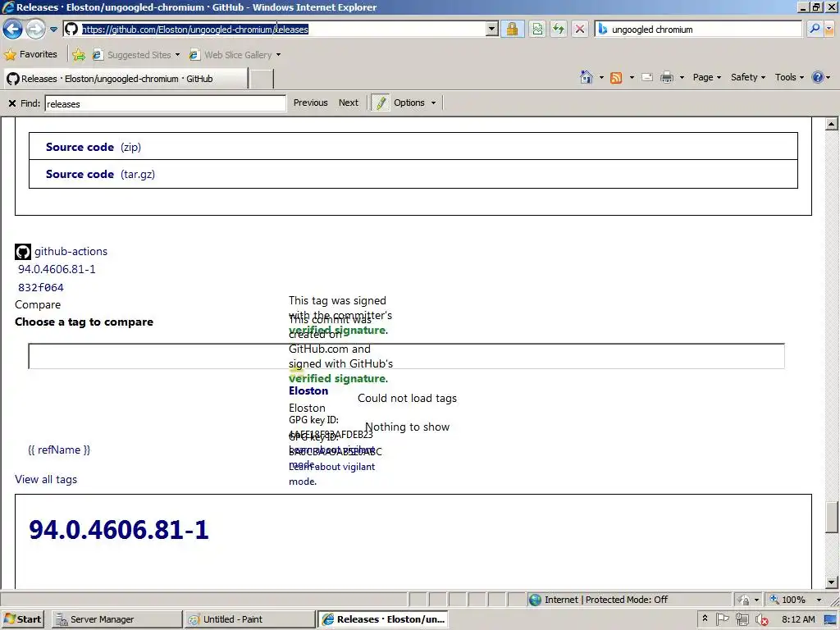The height and width of the screenshot is (630, 840).
Task: Run search with the magnifier icon
Action: click(815, 29)
